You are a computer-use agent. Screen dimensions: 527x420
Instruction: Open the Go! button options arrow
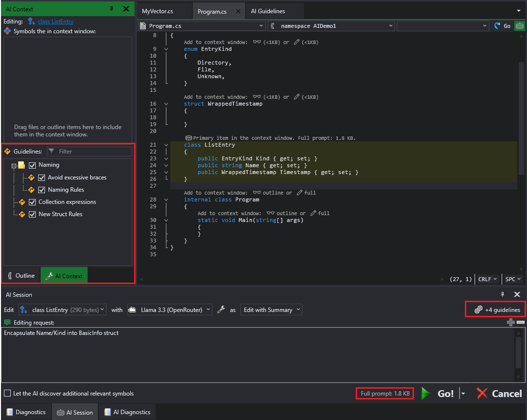pyautogui.click(x=463, y=394)
